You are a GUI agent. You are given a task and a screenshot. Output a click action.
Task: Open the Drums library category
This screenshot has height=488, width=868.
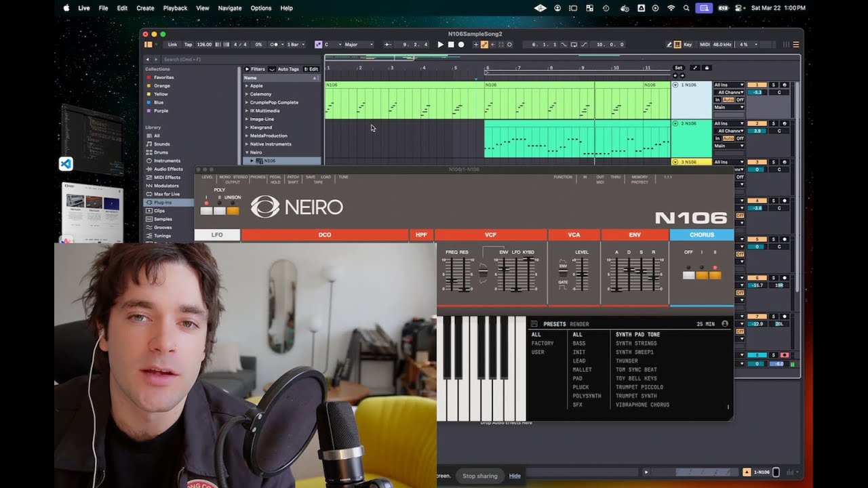[161, 152]
